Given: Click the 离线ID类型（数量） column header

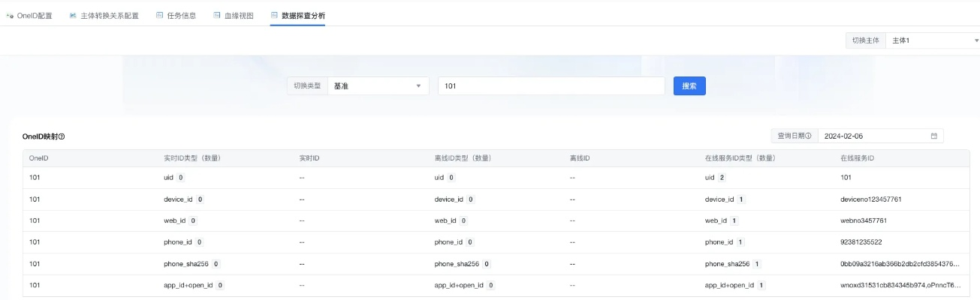Looking at the screenshot, I should [463, 158].
